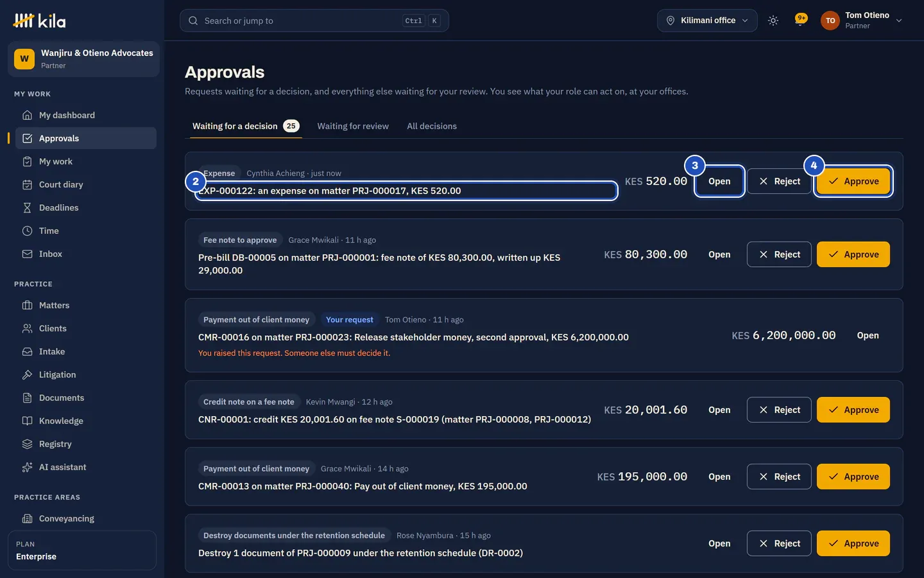Approve the CNR-00001 credit note

pos(853,410)
